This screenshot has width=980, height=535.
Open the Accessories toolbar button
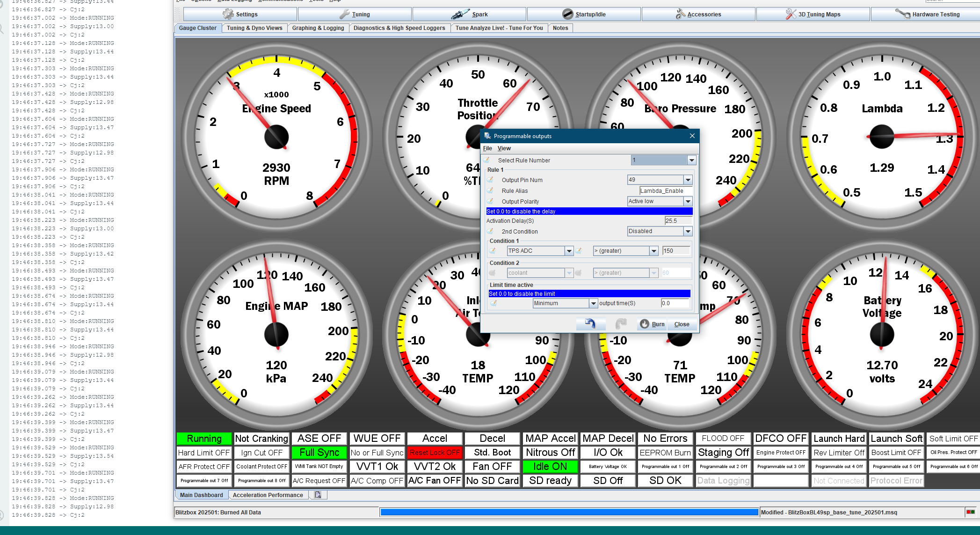[x=698, y=15]
